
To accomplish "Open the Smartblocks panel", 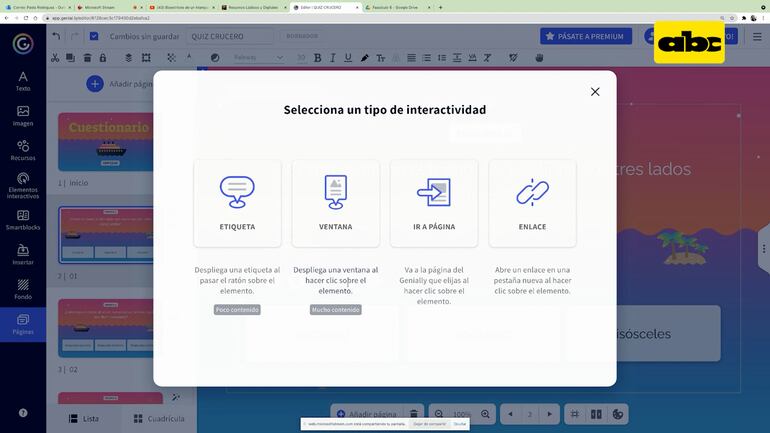I will point(23,220).
